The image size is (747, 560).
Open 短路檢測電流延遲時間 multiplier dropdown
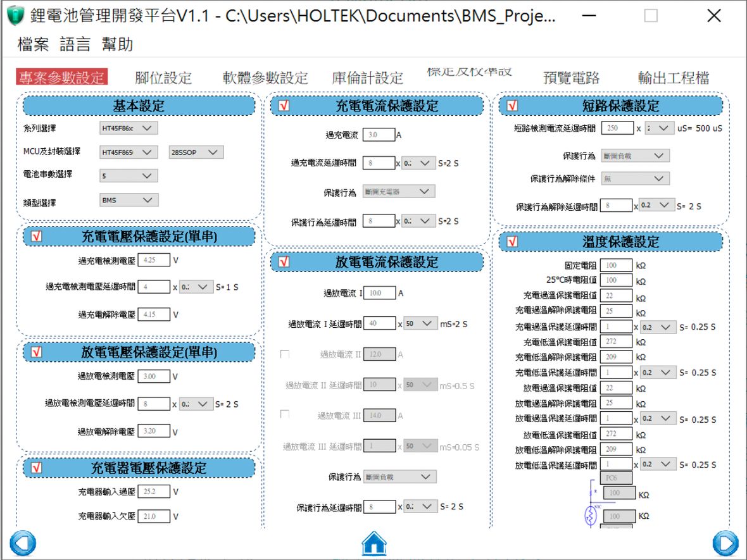pyautogui.click(x=659, y=128)
